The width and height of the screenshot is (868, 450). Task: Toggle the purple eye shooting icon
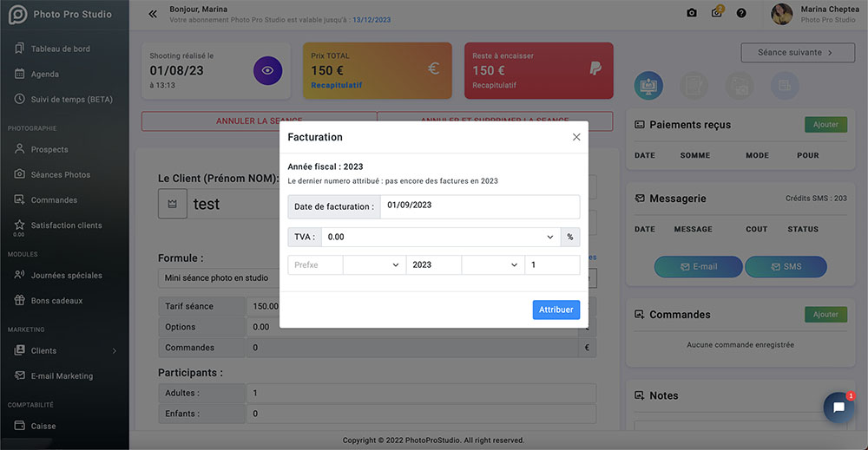pos(268,71)
